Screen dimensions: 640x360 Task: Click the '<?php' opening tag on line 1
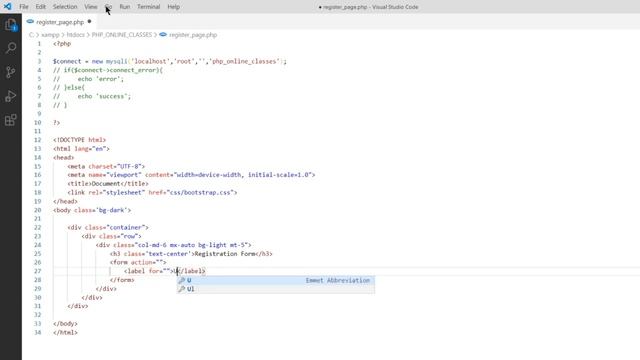tap(62, 44)
